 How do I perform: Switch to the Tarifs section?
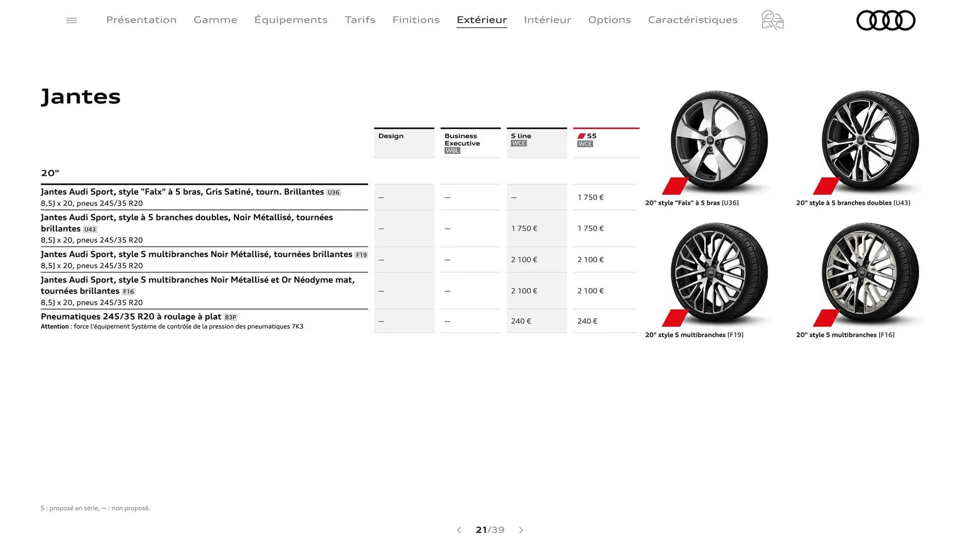tap(360, 20)
